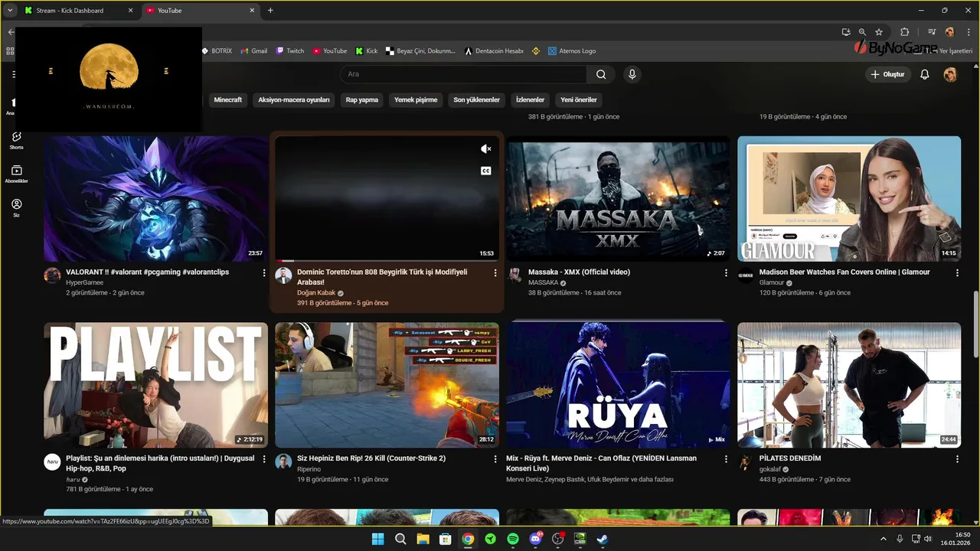
Task: Select the İzlenenler chip
Action: (x=530, y=99)
